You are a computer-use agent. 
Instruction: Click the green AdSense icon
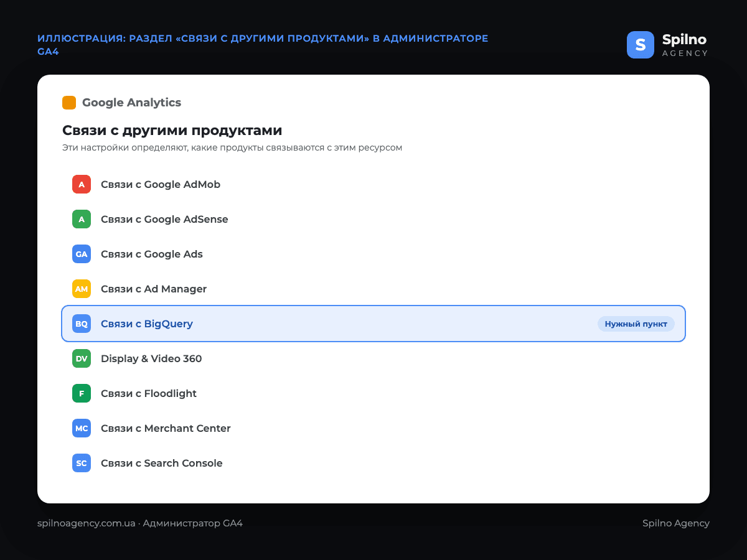[82, 219]
